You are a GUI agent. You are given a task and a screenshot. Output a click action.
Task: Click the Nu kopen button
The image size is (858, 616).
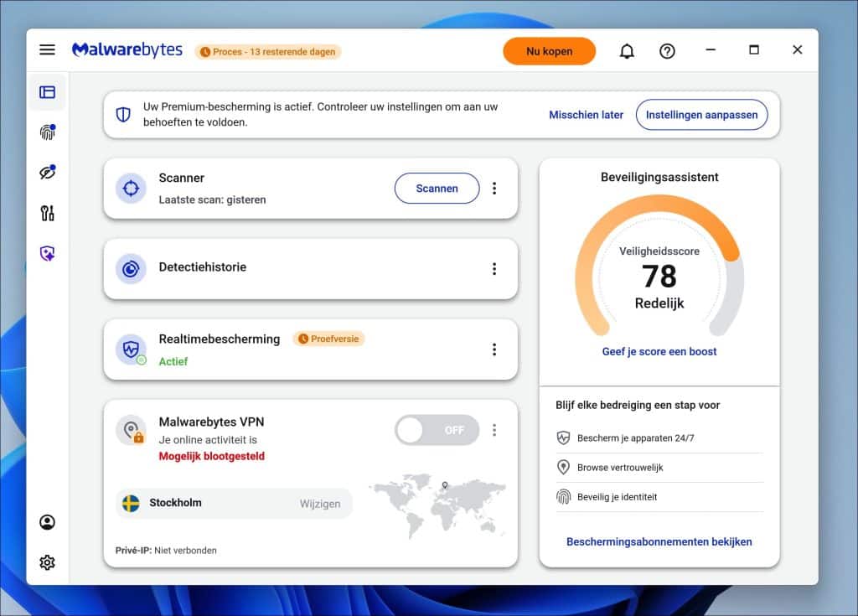(x=549, y=50)
